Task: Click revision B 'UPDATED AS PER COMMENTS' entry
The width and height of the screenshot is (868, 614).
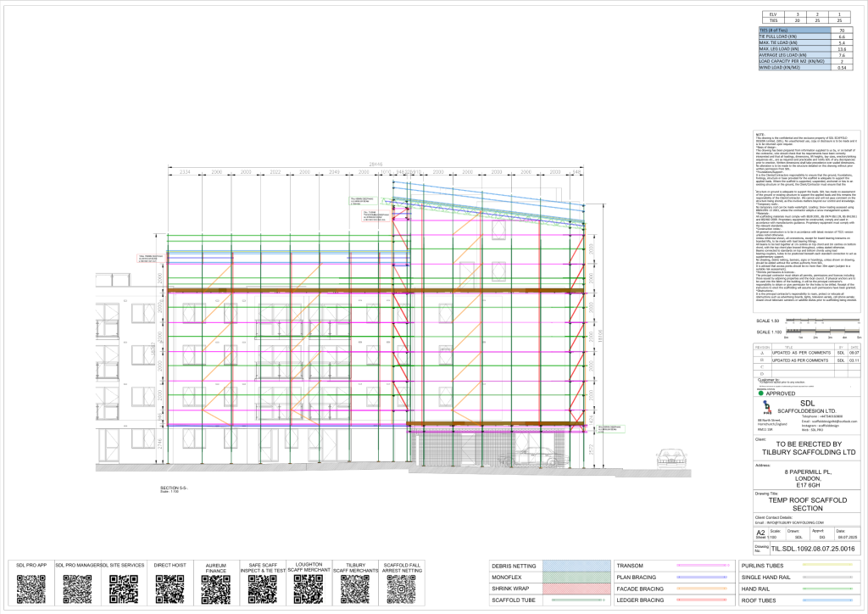Action: [802, 360]
